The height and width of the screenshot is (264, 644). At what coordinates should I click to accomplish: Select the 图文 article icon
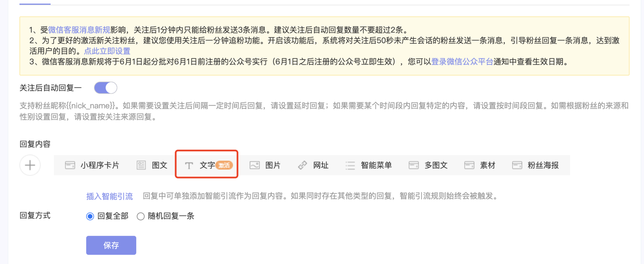tap(141, 165)
